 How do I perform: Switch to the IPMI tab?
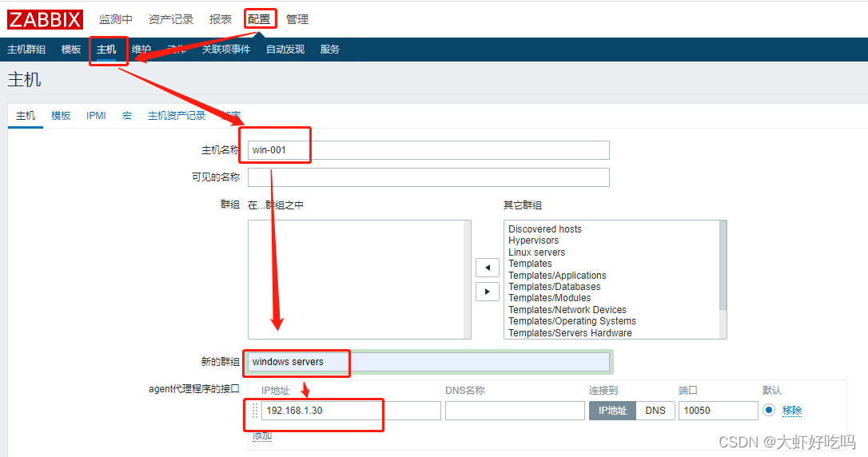pos(97,116)
